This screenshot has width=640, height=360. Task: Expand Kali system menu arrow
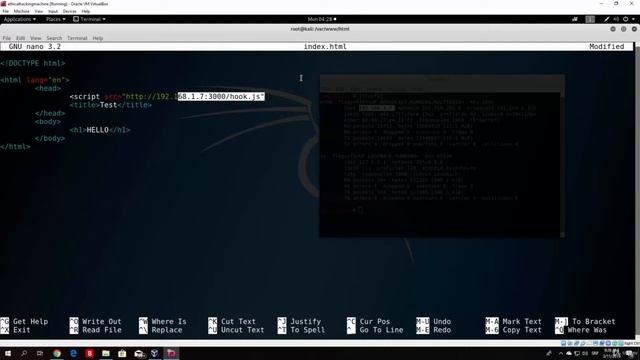[633, 19]
